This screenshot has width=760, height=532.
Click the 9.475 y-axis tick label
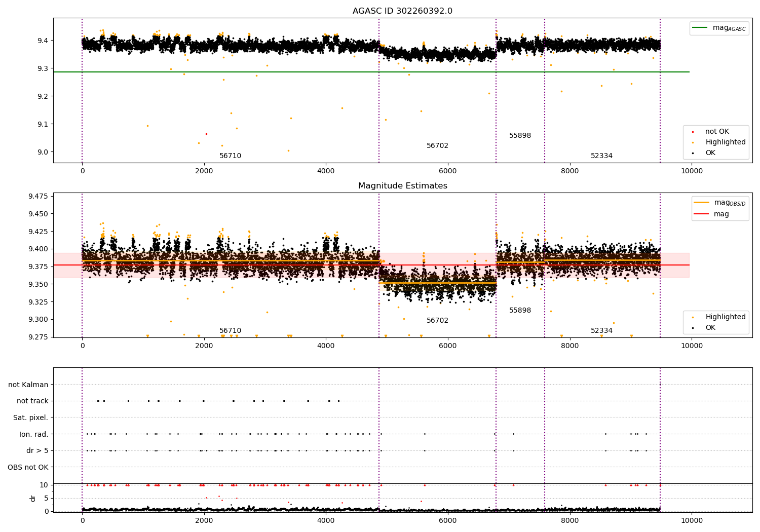point(38,196)
